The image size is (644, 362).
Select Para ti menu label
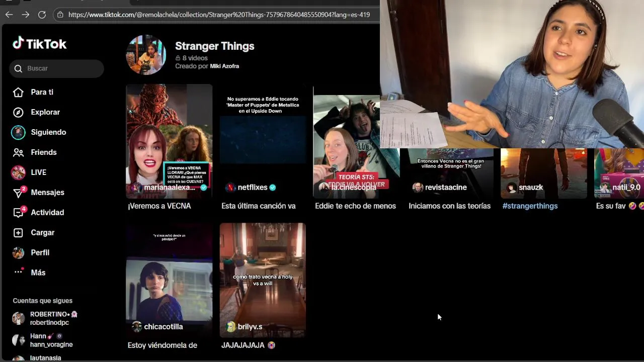(42, 92)
